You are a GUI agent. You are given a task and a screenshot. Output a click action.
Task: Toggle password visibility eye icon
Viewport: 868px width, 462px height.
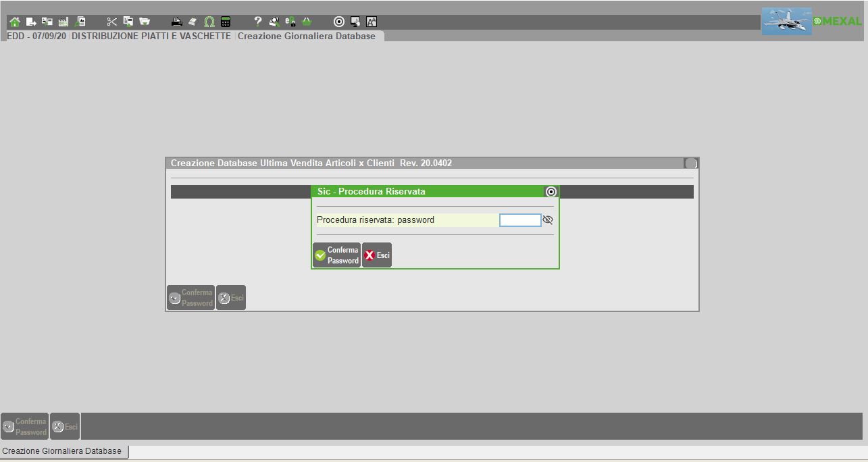tap(548, 220)
